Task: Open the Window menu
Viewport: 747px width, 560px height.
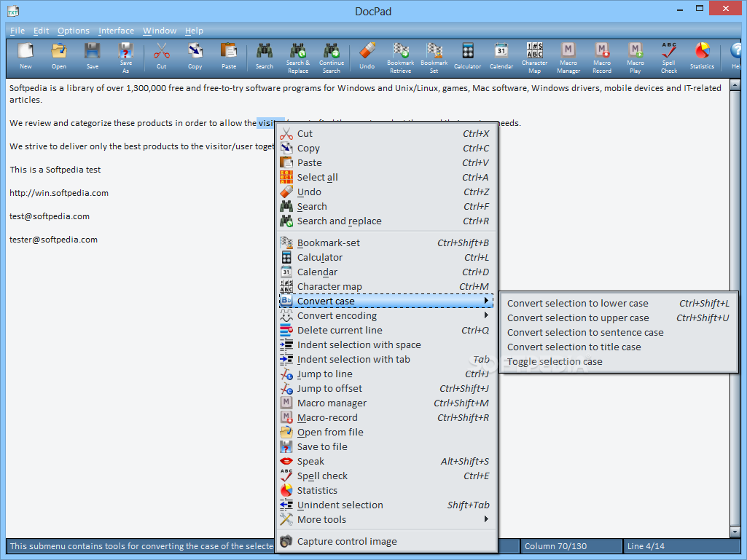Action: coord(160,31)
